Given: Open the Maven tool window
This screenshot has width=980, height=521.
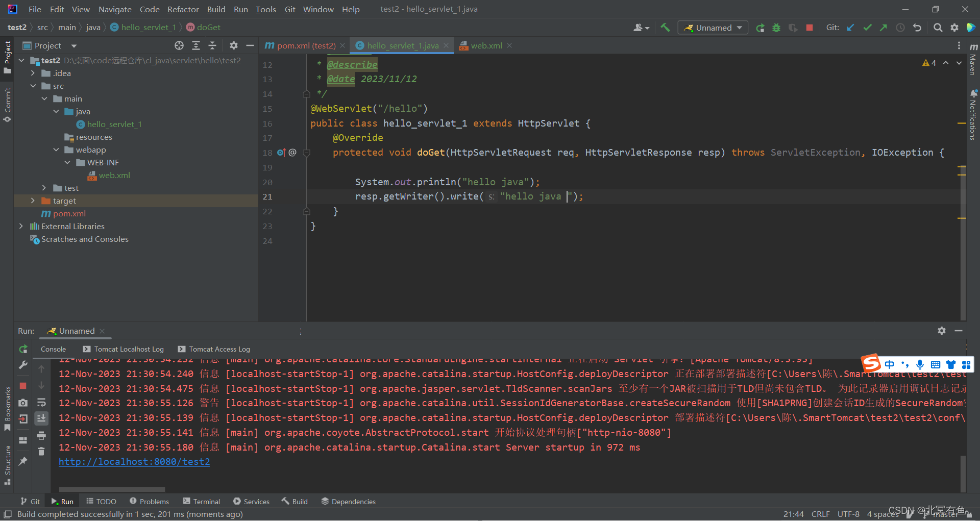Looking at the screenshot, I should pyautogui.click(x=973, y=59).
